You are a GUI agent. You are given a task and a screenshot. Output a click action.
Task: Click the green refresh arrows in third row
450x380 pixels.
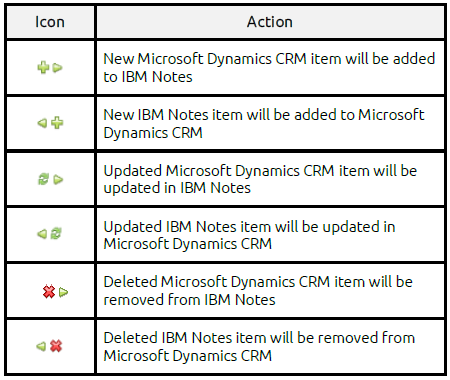pyautogui.click(x=43, y=179)
